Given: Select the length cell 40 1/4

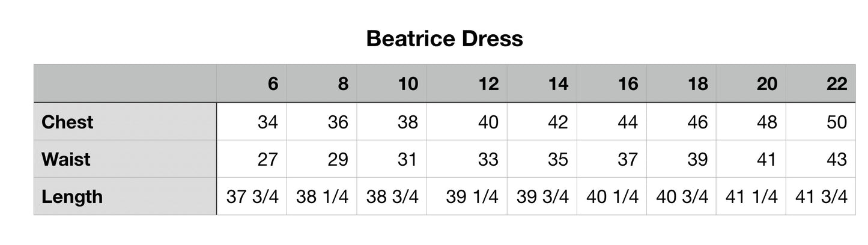Looking at the screenshot, I should click(612, 196).
